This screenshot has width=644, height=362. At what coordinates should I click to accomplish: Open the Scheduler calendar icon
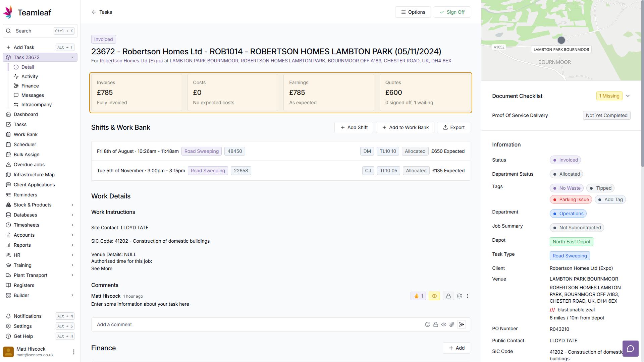coord(8,144)
